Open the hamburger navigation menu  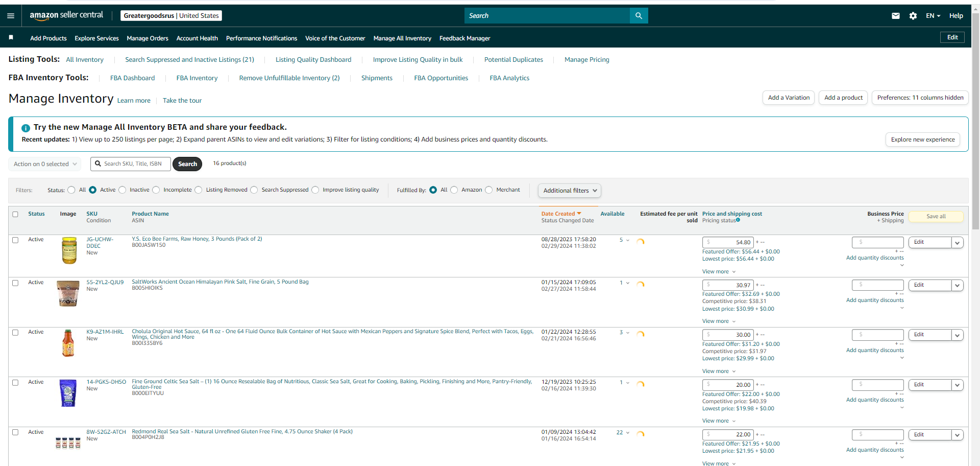11,16
